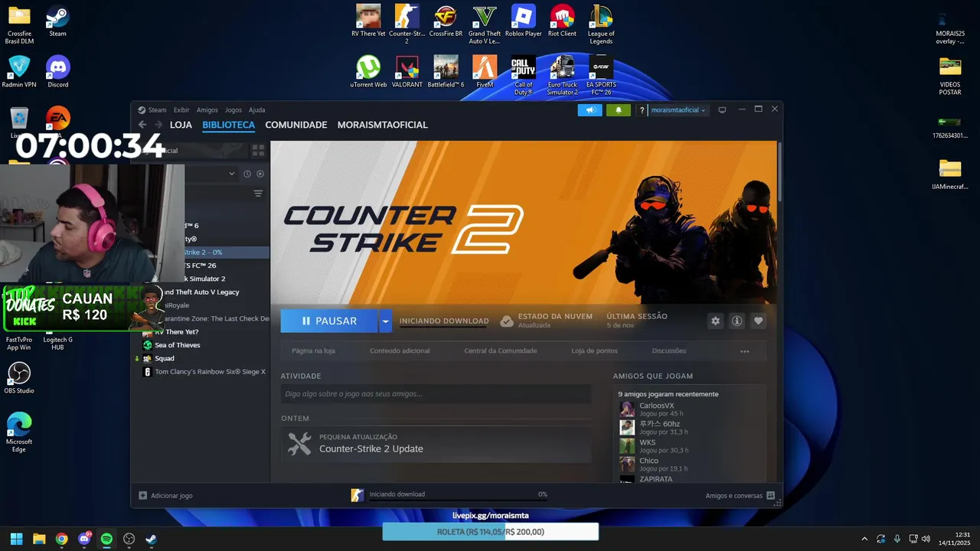Open cloud status icon for Counter-Strike 2
This screenshot has width=980, height=551.
[x=506, y=321]
